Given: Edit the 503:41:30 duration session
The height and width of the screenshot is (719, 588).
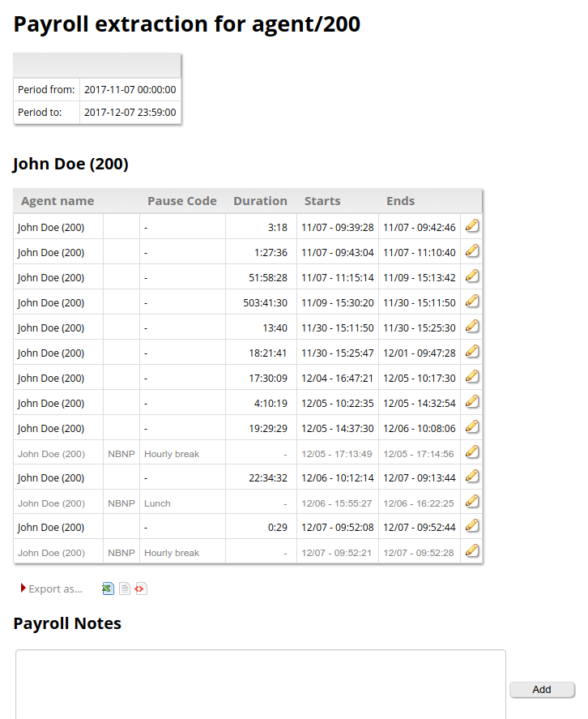Looking at the screenshot, I should pos(471,302).
